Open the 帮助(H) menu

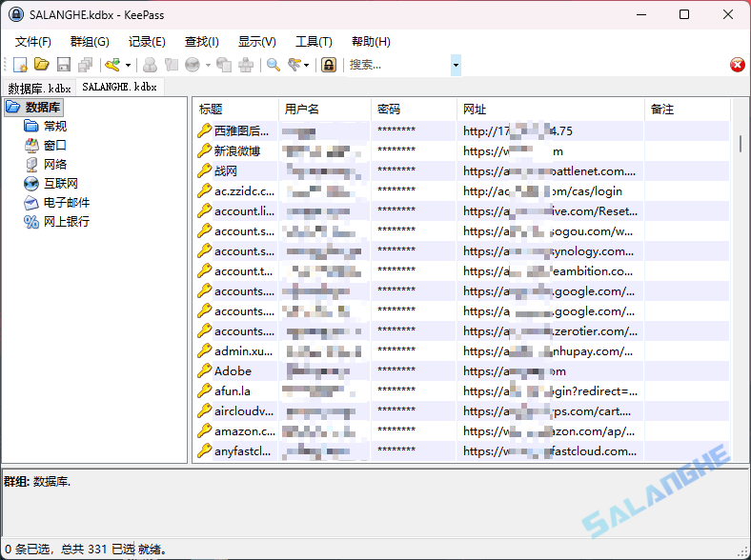click(371, 42)
